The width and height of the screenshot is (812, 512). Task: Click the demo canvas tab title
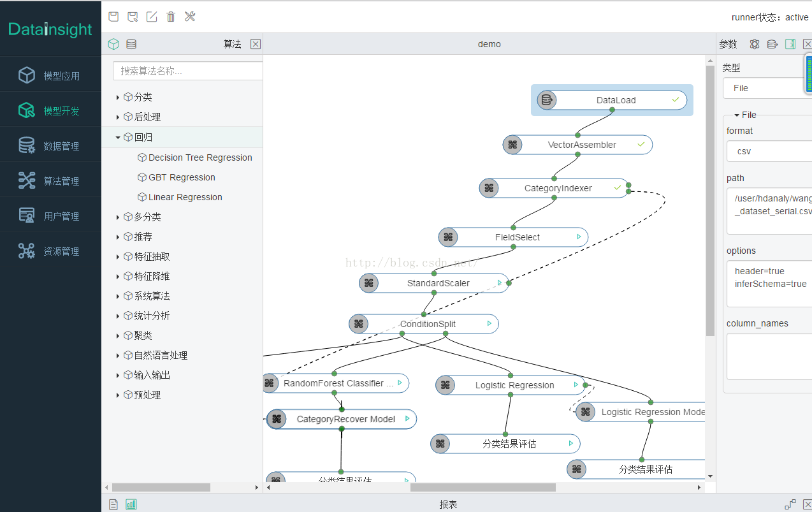pos(489,44)
